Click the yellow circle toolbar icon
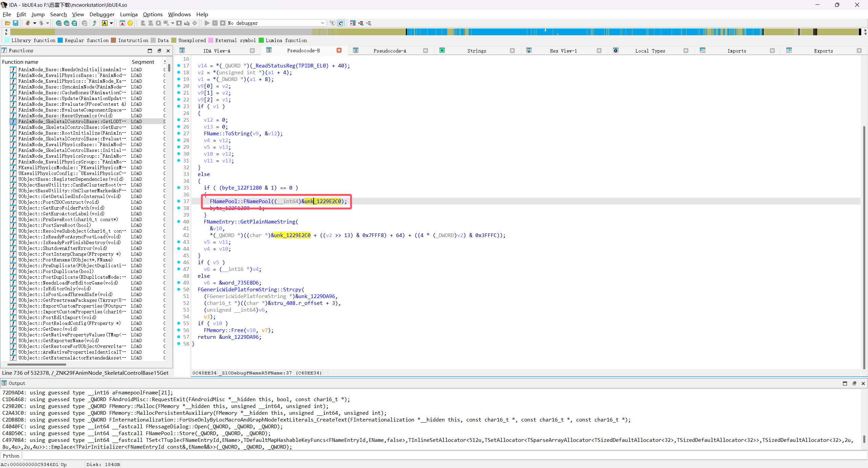This screenshot has width=868, height=468. click(x=130, y=23)
